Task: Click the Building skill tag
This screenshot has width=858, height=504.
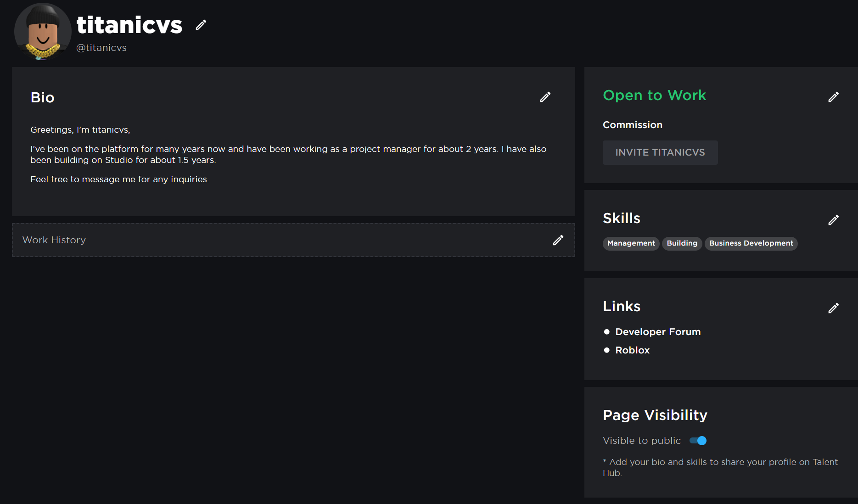Action: tap(682, 243)
